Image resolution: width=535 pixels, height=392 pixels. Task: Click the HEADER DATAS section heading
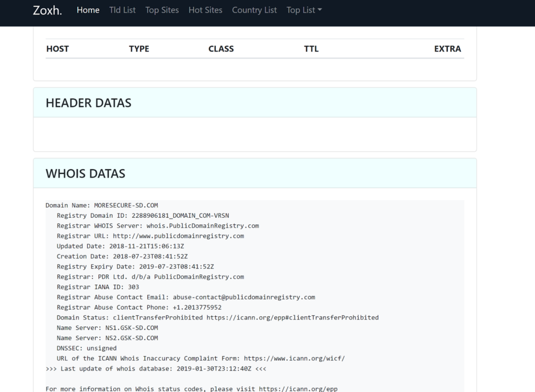coord(88,103)
